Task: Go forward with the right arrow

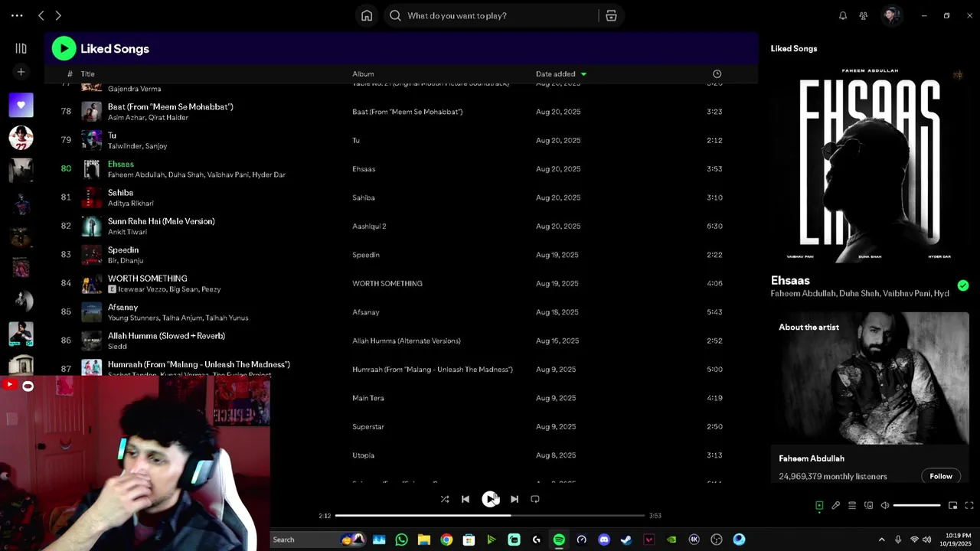Action: click(x=58, y=15)
